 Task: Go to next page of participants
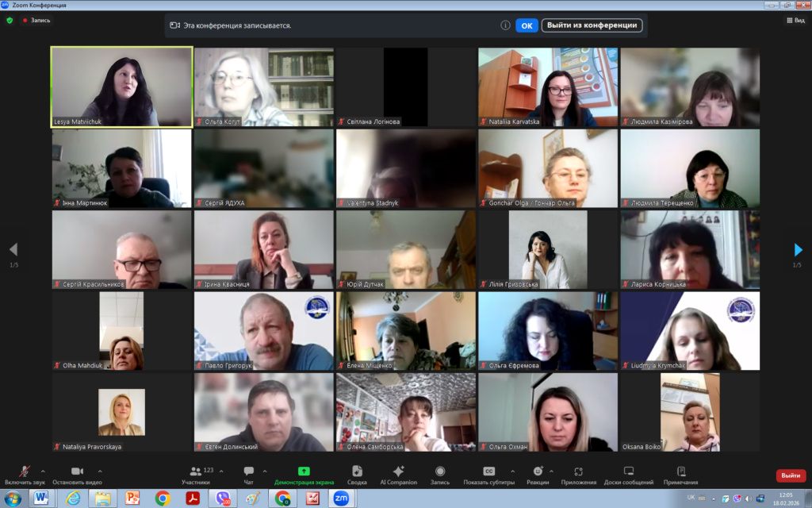[x=798, y=250]
